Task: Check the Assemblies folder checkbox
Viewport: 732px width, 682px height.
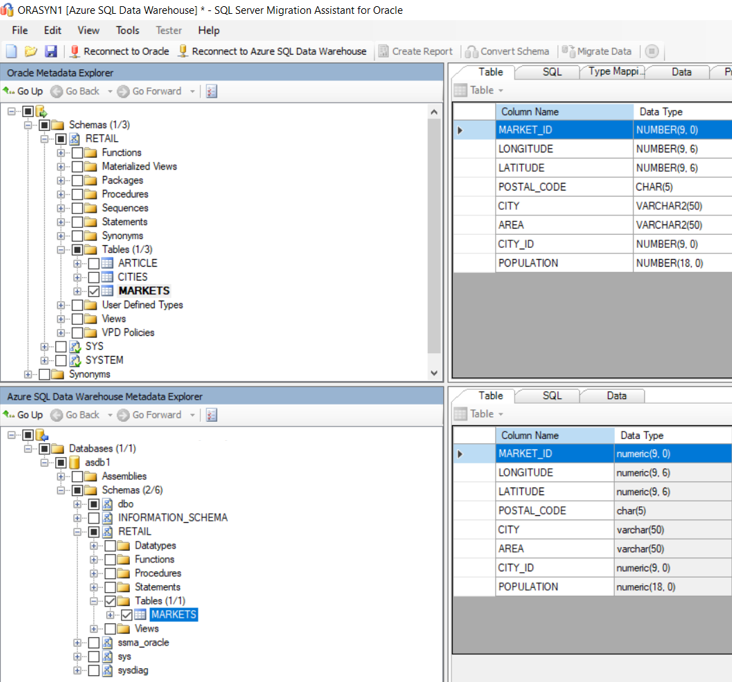Action: tap(77, 476)
